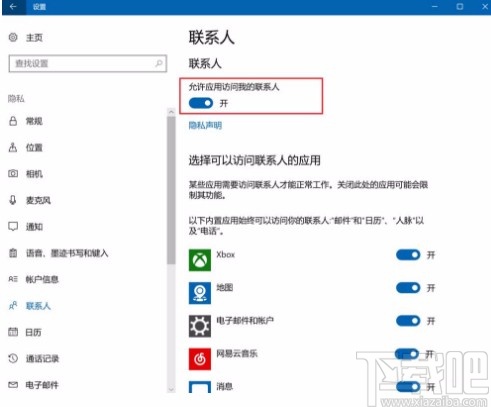The height and width of the screenshot is (407, 491).
Task: Open the 主页 home page
Action: [34, 37]
